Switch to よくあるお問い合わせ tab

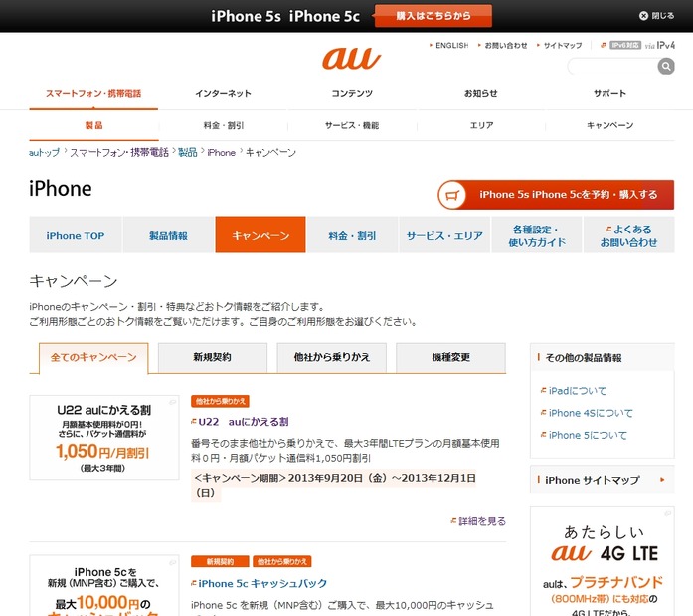pyautogui.click(x=628, y=235)
